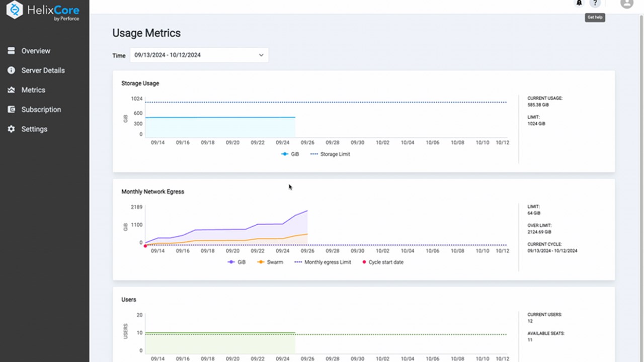Screen dimensions: 644x362
Task: Click the Subscription wallet icon
Action: [11, 110]
